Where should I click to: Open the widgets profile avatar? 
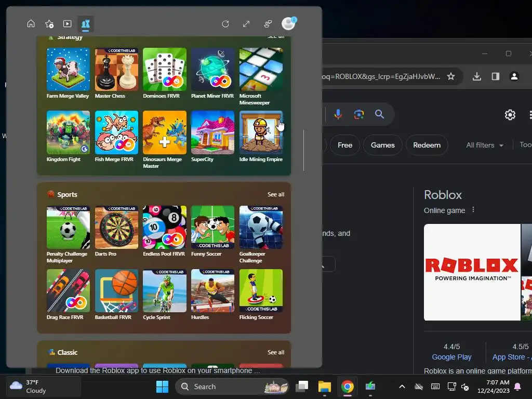(288, 24)
